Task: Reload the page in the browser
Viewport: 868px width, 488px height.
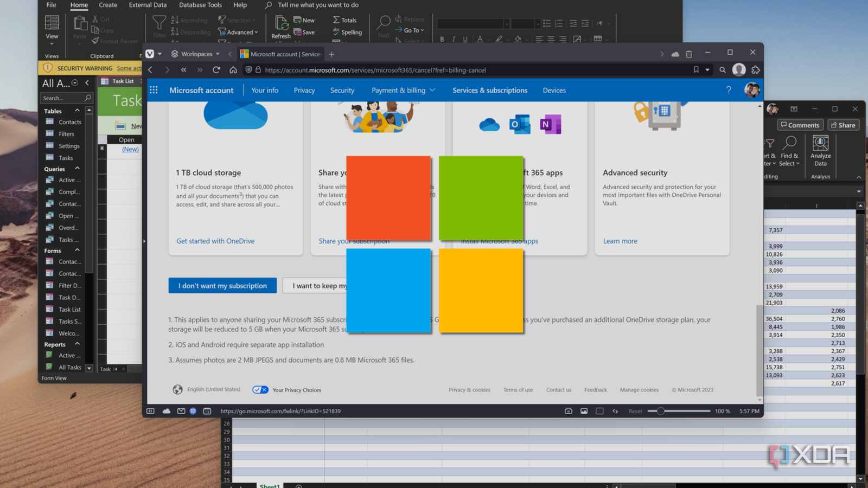Action: [x=216, y=70]
